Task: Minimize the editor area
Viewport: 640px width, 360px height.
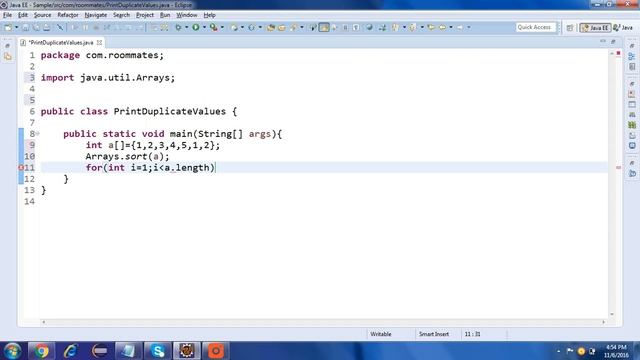Action: click(603, 42)
